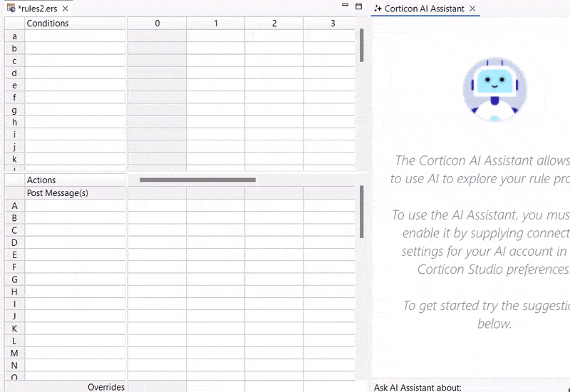Viewport: 570px width, 392px height.
Task: Click the condition expression cell in row d
Action: [x=76, y=73]
